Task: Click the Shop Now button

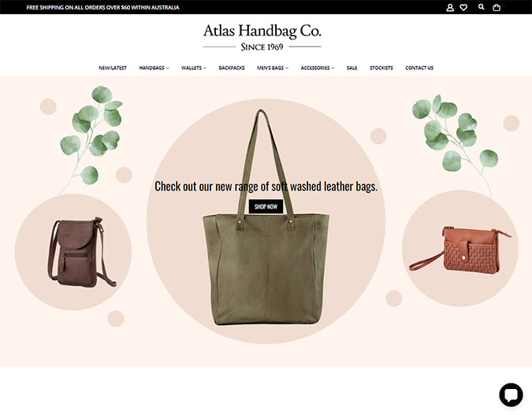Action: coord(266,206)
